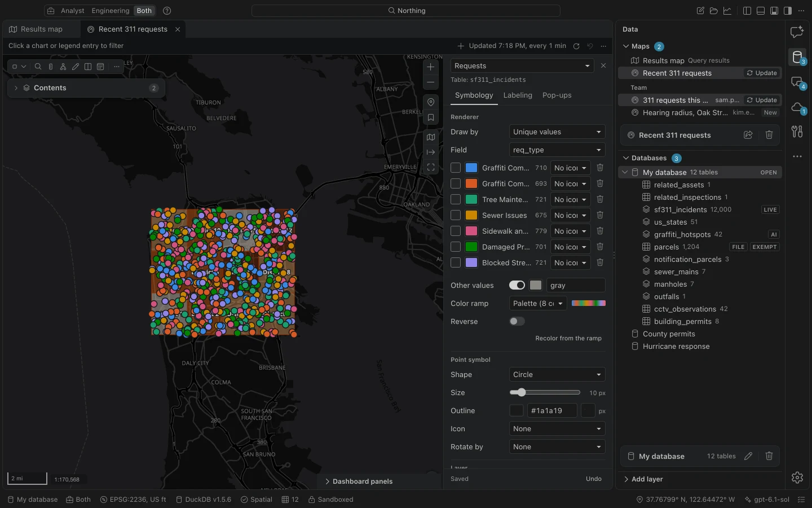Screen dimensions: 812x508
Task: Switch to the Labeling tab
Action: (x=518, y=95)
